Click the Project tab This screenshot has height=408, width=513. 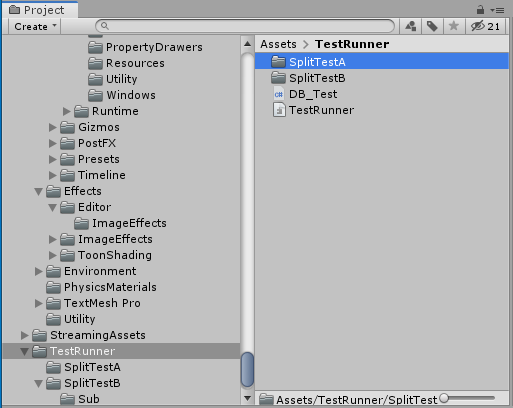[40, 10]
